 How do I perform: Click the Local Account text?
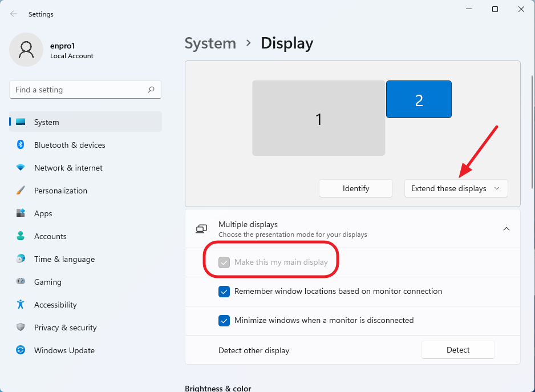(72, 56)
